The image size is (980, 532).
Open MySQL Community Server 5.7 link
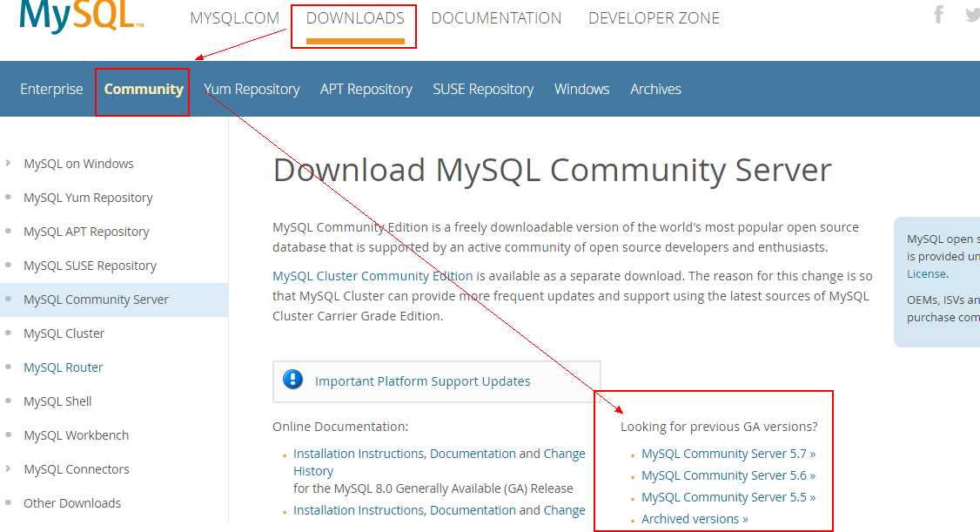click(728, 454)
